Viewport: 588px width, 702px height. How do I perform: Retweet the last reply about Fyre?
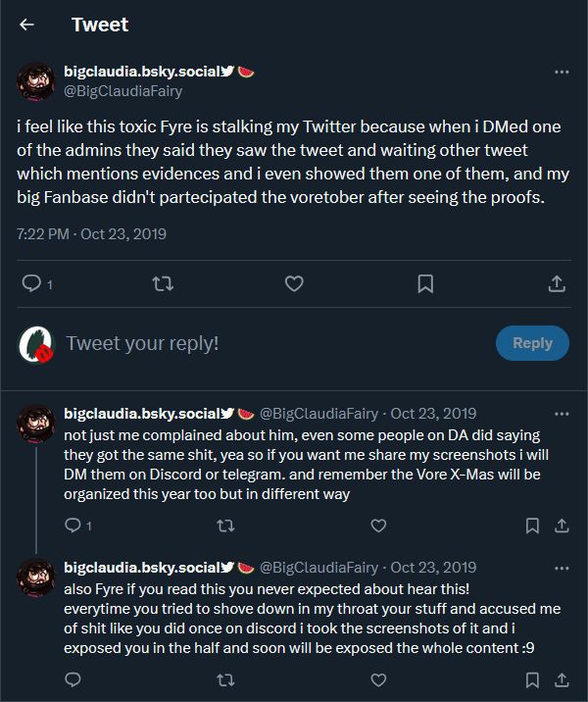pyautogui.click(x=225, y=678)
